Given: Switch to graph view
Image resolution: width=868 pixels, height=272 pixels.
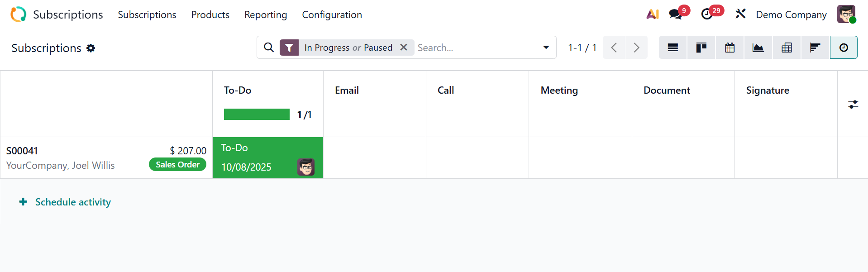Looking at the screenshot, I should 758,48.
